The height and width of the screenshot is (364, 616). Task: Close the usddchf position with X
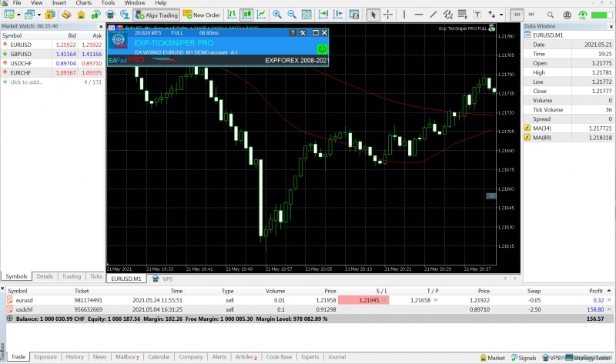[609, 309]
